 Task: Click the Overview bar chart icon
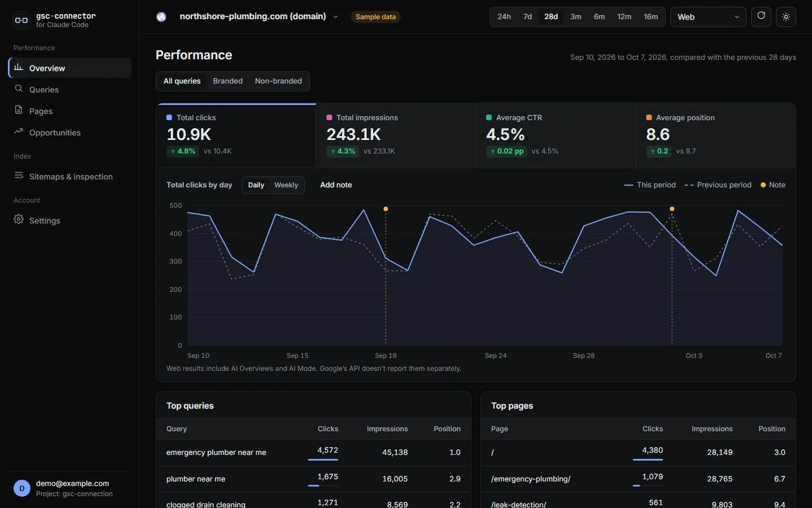tap(19, 68)
